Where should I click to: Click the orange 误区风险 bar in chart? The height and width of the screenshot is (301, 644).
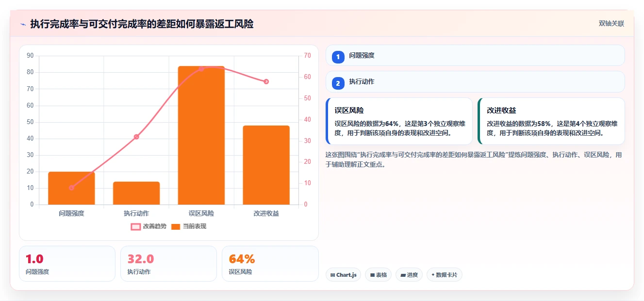201,135
